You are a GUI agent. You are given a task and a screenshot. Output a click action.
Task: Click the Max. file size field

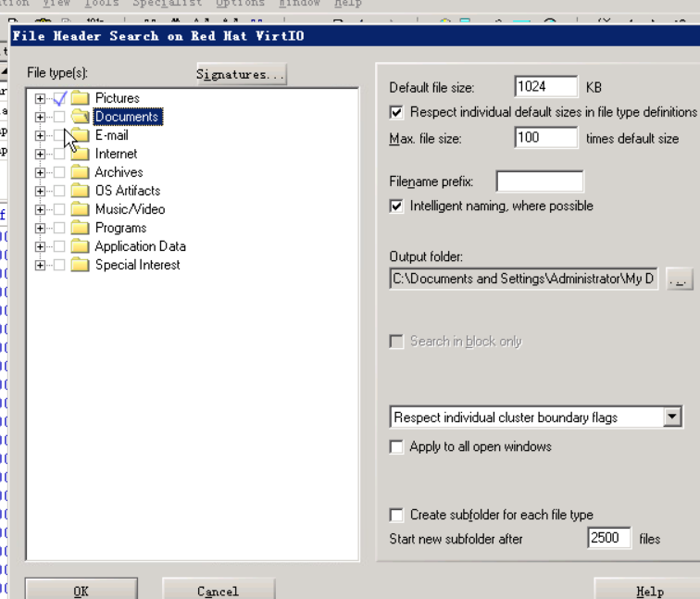(x=546, y=138)
